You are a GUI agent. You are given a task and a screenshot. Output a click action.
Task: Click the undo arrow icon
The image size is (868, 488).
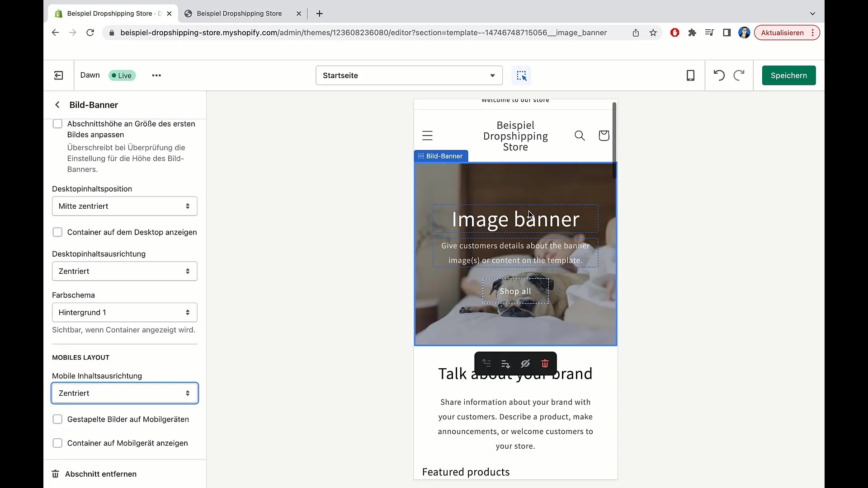pos(719,75)
